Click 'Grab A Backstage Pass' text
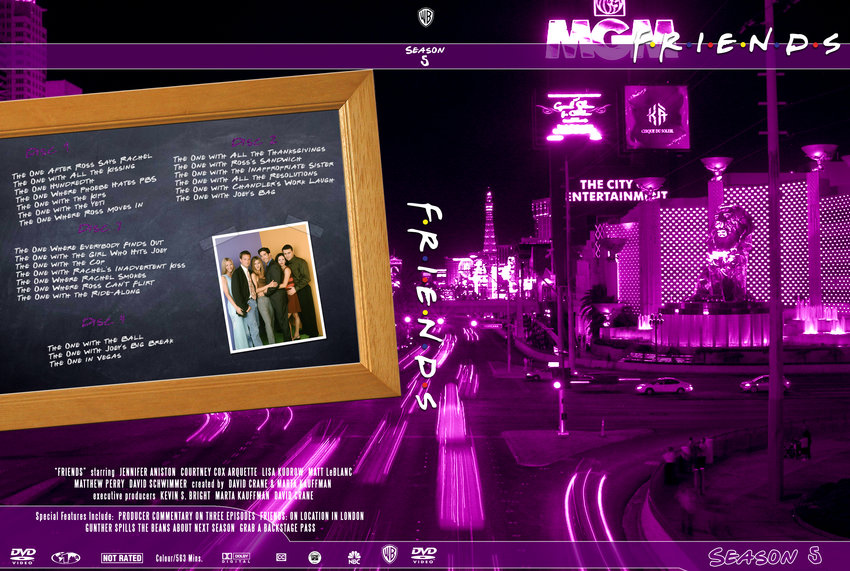850x571 pixels. tap(278, 528)
